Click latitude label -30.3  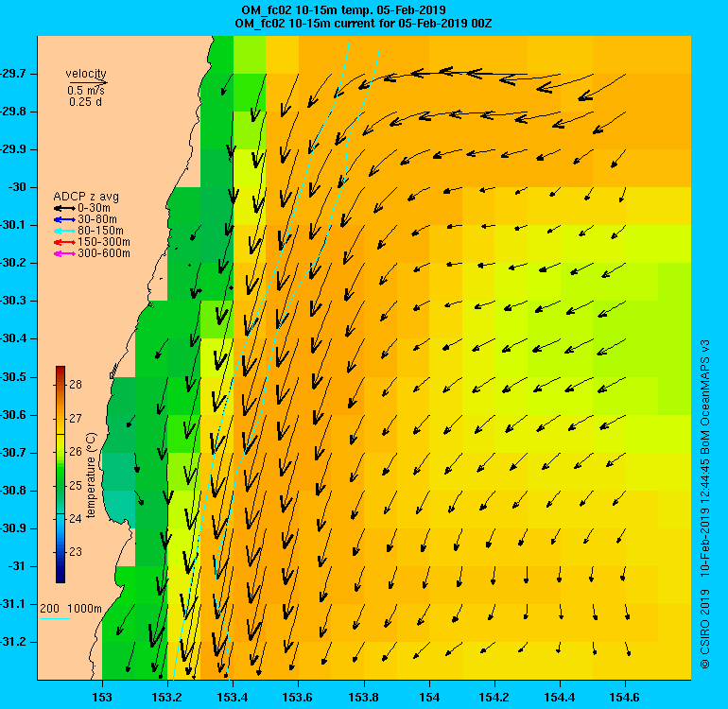pyautogui.click(x=13, y=301)
